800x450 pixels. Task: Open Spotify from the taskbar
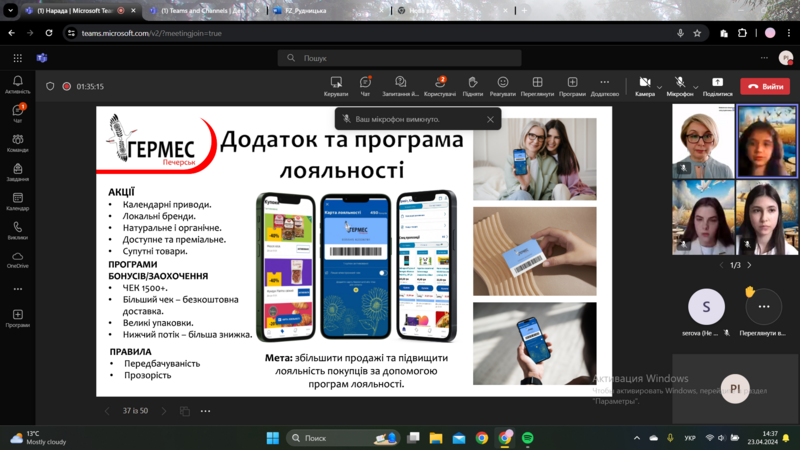point(528,438)
